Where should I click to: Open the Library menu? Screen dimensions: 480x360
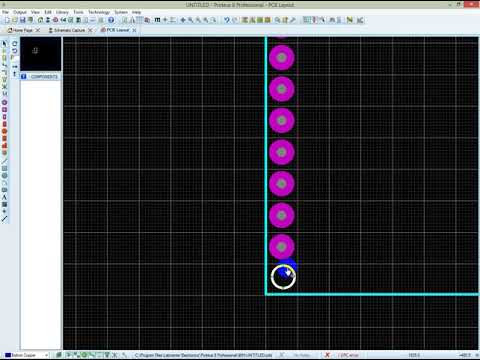click(x=62, y=12)
